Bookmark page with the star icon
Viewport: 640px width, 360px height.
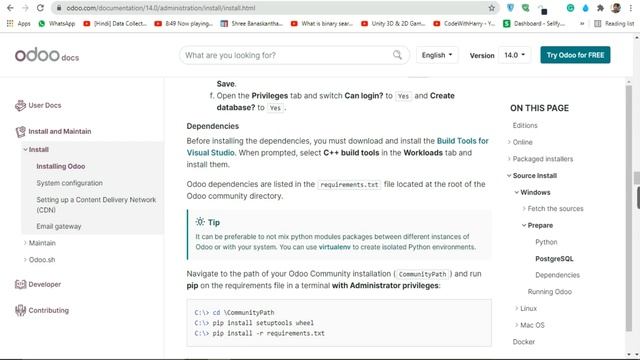tap(491, 8)
